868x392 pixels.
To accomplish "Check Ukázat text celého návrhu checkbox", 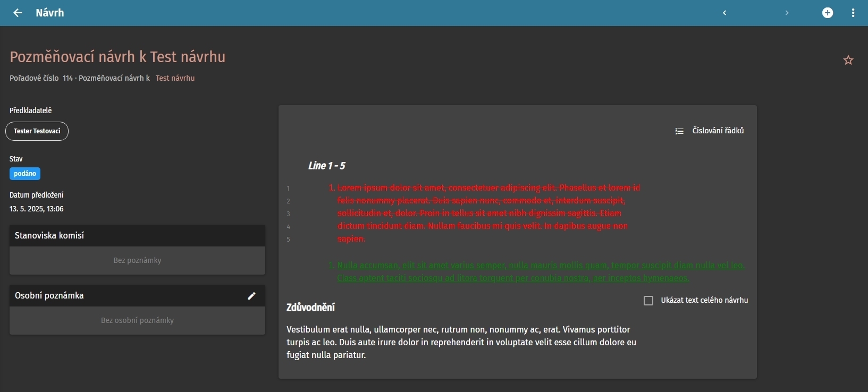I will click(x=648, y=301).
